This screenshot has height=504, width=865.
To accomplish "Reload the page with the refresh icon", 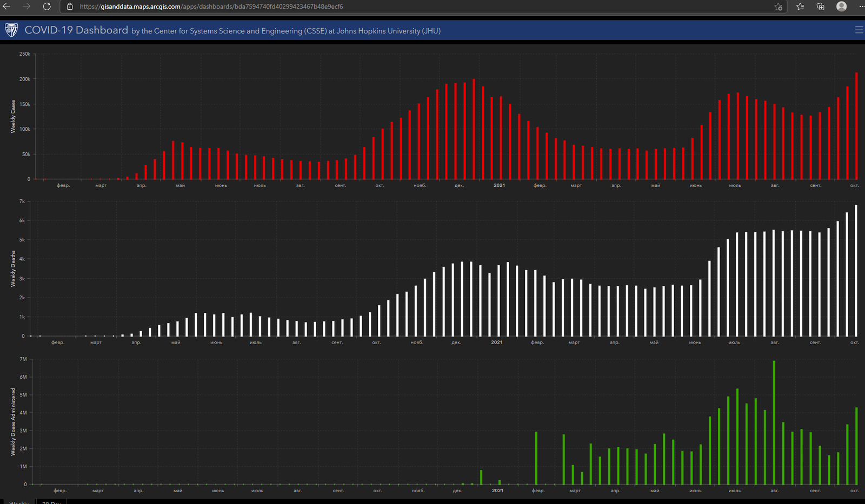I will (47, 6).
